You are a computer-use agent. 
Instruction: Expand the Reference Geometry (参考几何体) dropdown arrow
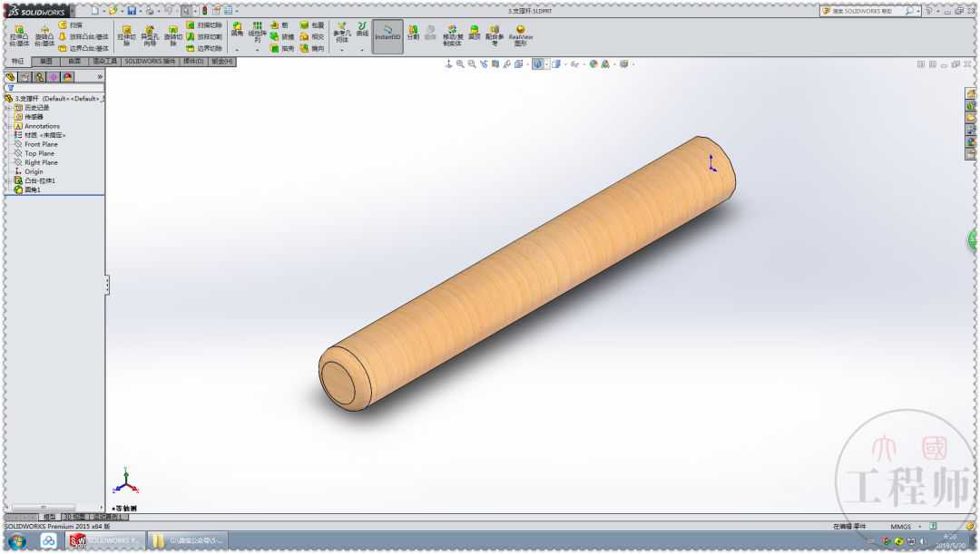341,51
